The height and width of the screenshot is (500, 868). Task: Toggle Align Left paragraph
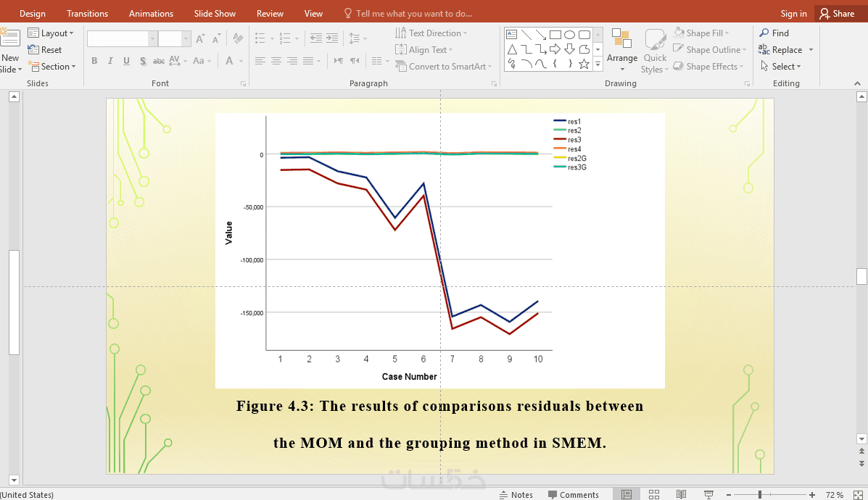260,61
